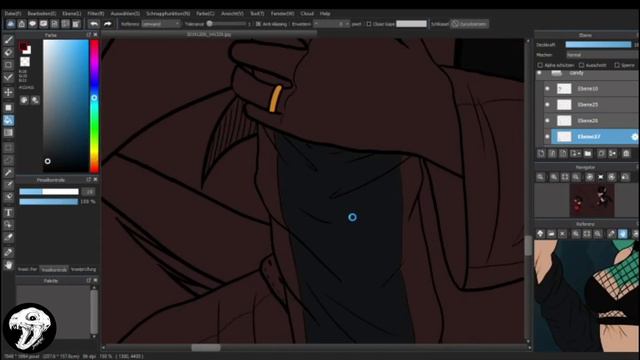640x360 pixels.
Task: Toggle the Close Gaps checkbox
Action: coord(369,24)
